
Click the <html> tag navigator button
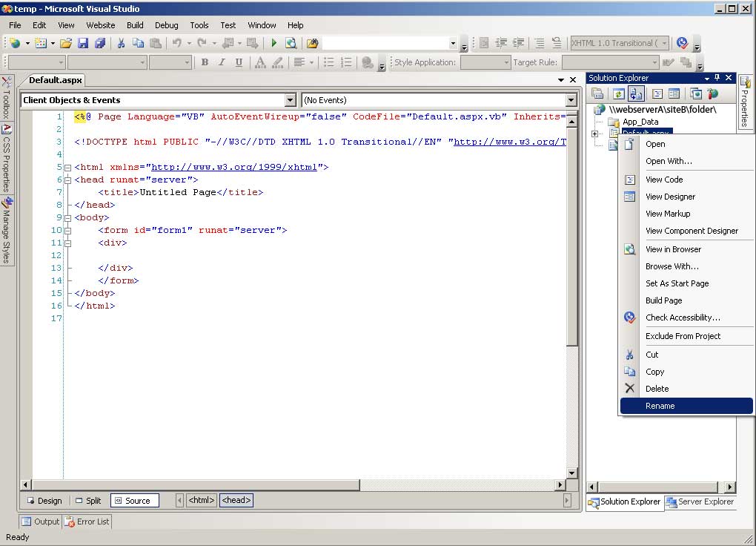click(201, 500)
